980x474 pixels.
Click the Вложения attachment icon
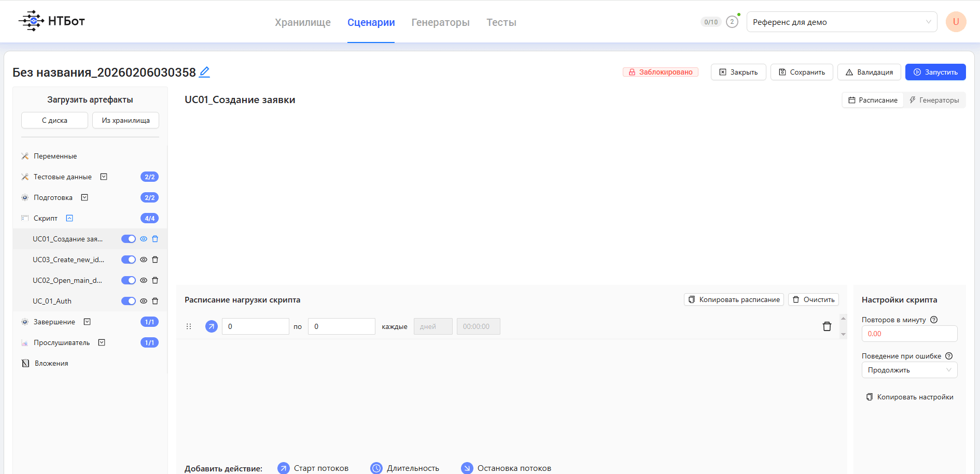(x=25, y=363)
